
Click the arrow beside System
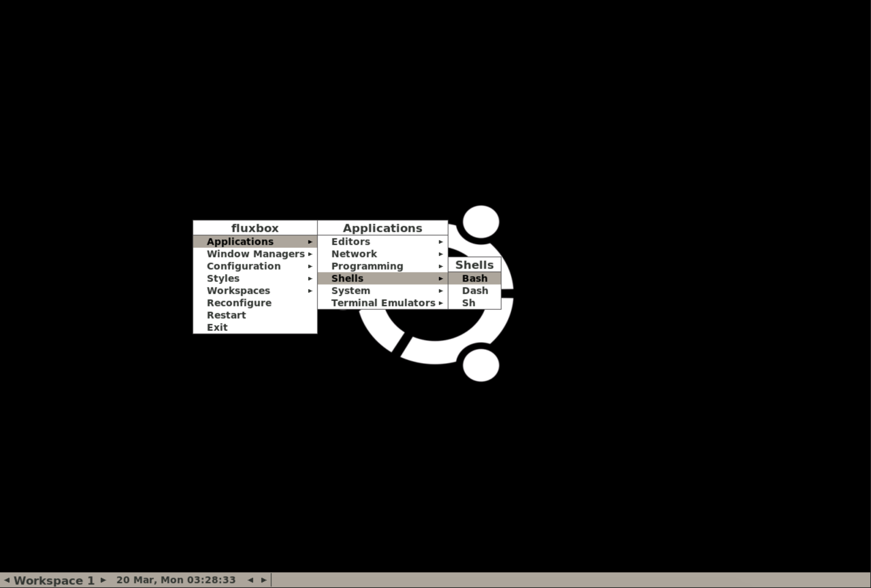441,291
